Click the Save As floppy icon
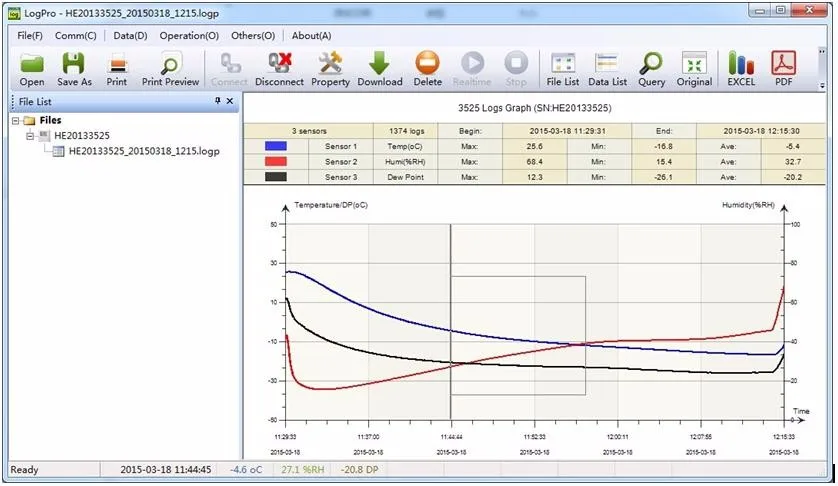This screenshot has height=486, width=838. point(74,70)
